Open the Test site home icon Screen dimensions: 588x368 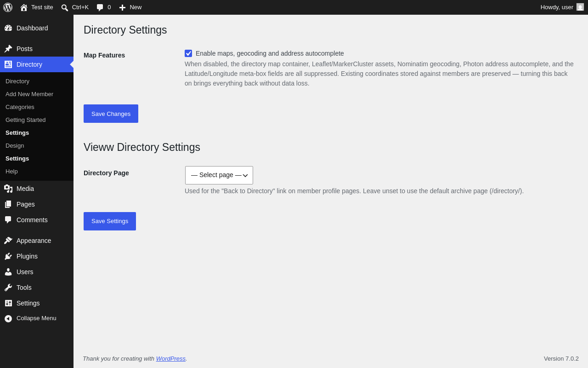point(24,7)
